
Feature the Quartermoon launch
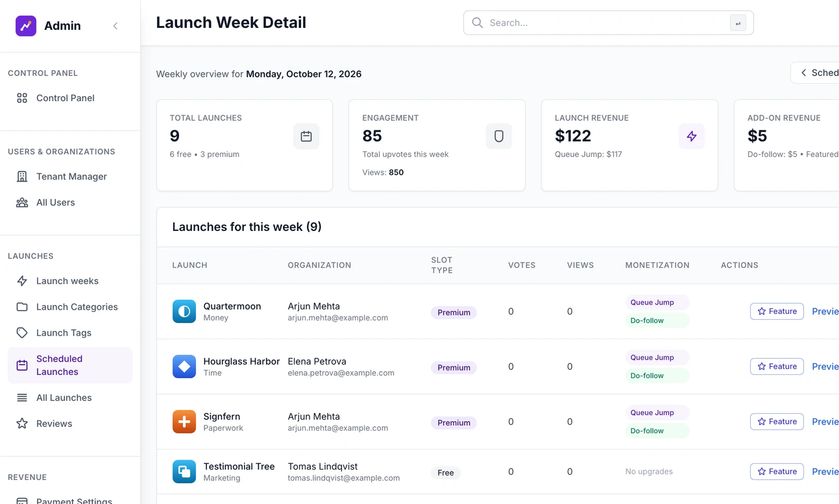click(x=777, y=311)
